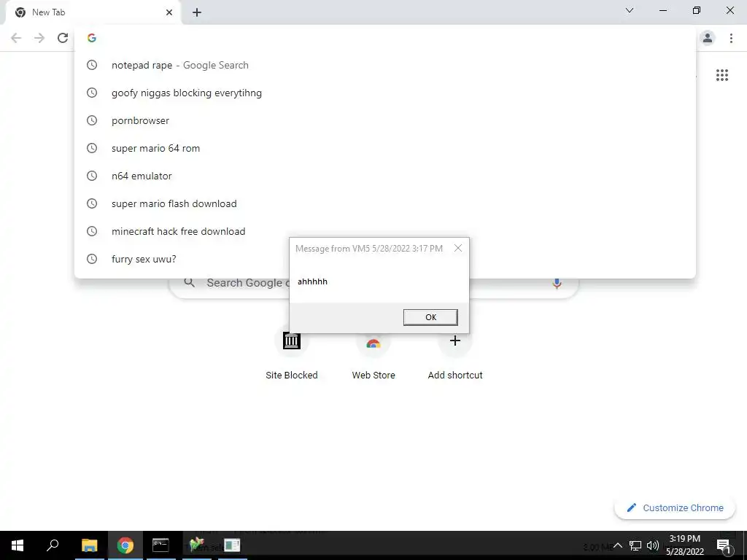The width and height of the screenshot is (747, 560).
Task: Go back with the browser back arrow
Action: click(x=16, y=38)
